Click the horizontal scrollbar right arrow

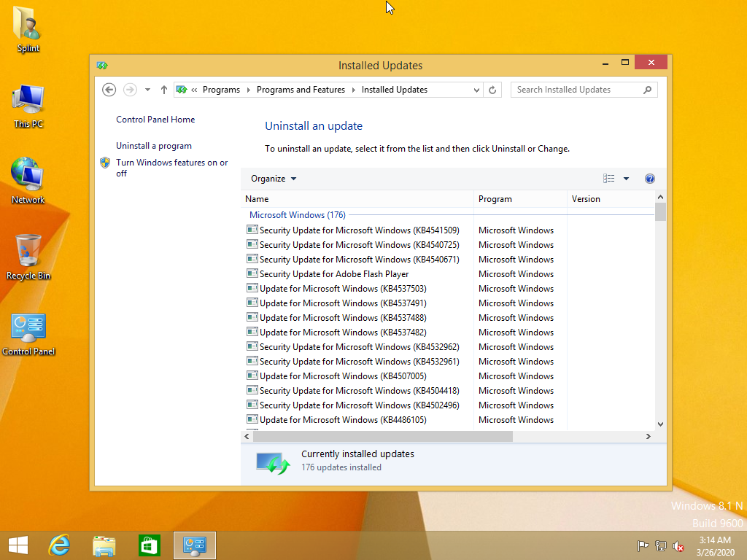coord(648,436)
